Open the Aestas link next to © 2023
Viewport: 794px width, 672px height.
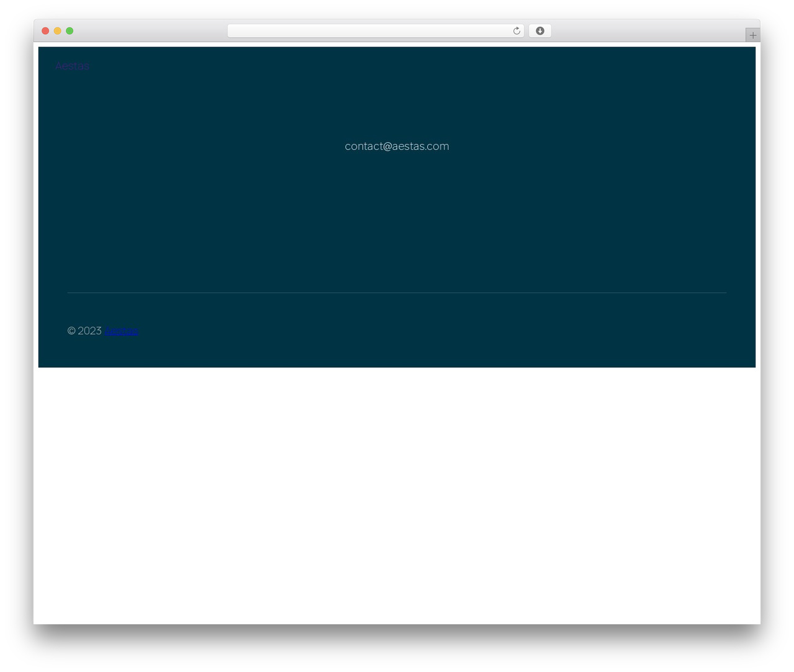tap(122, 331)
